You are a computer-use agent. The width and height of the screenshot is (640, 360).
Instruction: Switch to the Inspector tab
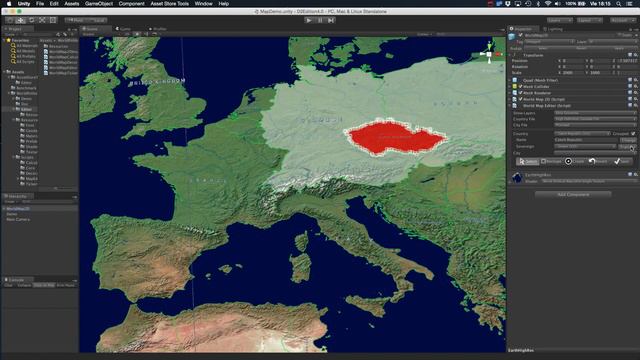(x=523, y=29)
